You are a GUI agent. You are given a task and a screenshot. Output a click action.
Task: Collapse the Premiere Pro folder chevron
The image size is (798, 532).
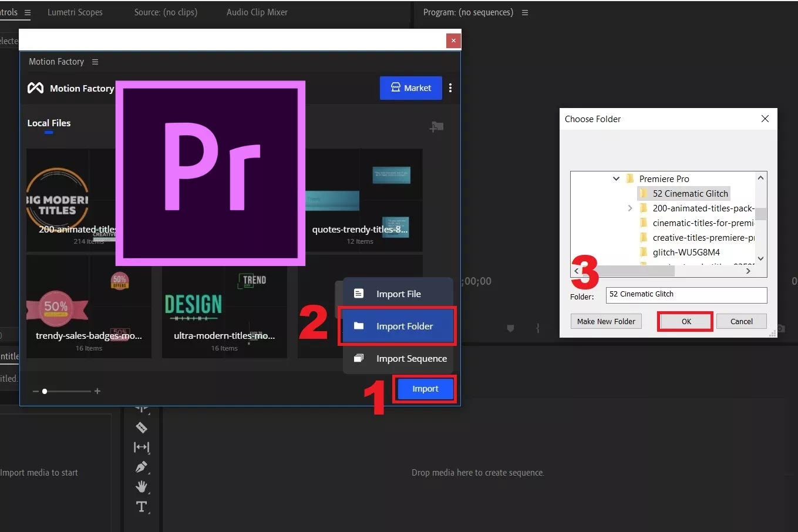[616, 179]
